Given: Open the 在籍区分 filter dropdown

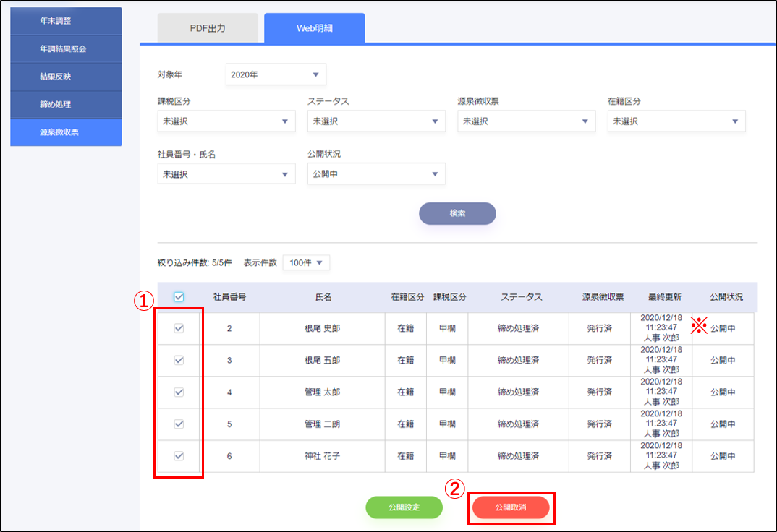Looking at the screenshot, I should click(676, 121).
